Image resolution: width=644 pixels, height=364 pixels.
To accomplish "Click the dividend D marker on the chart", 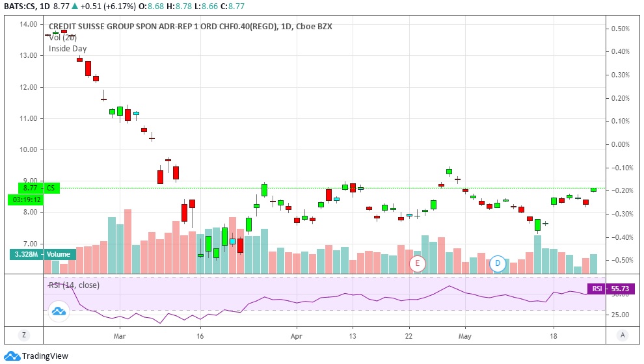I will [x=498, y=263].
